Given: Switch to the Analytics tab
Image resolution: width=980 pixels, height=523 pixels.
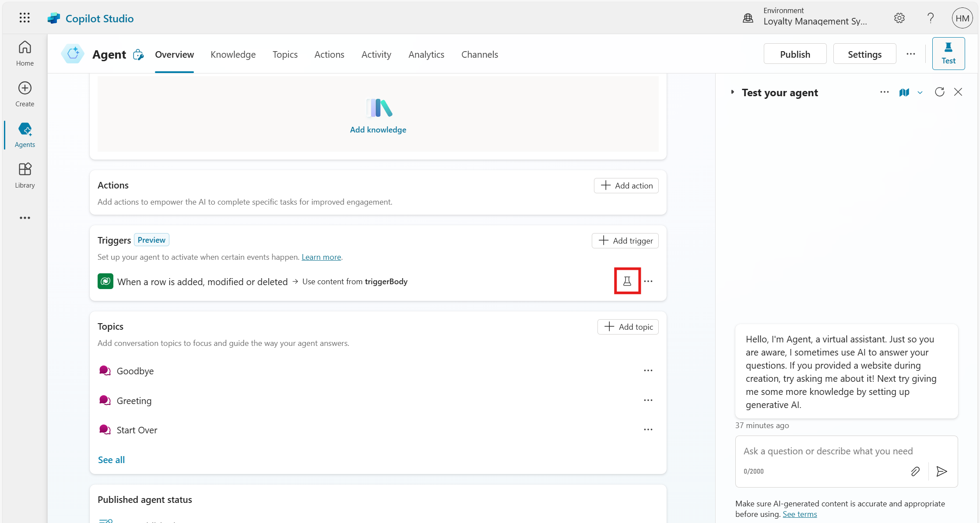Looking at the screenshot, I should 426,55.
